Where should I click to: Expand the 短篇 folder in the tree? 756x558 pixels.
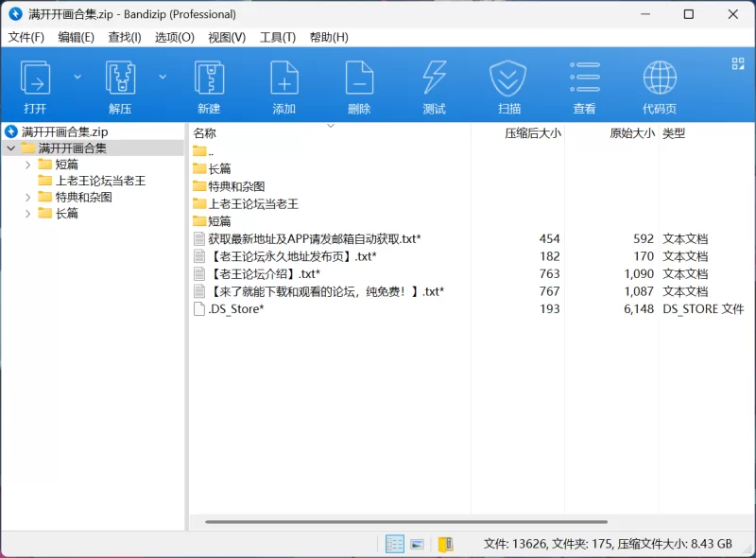pos(27,165)
